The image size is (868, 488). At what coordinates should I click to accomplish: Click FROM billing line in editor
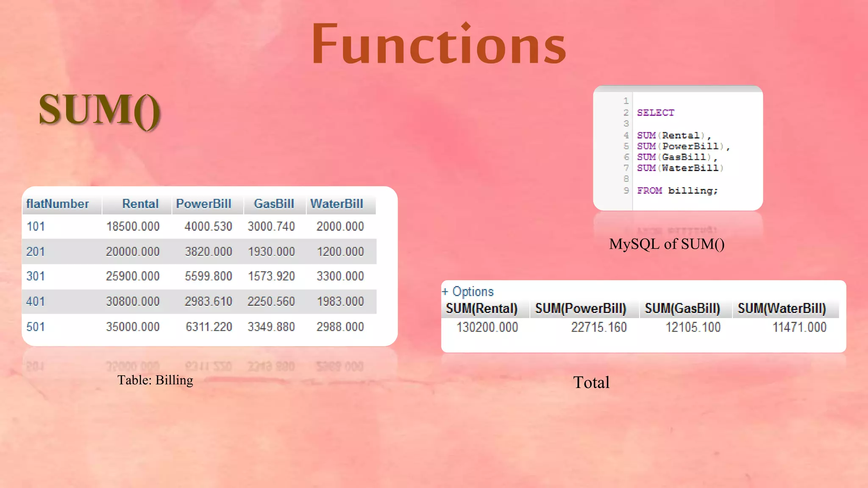677,191
